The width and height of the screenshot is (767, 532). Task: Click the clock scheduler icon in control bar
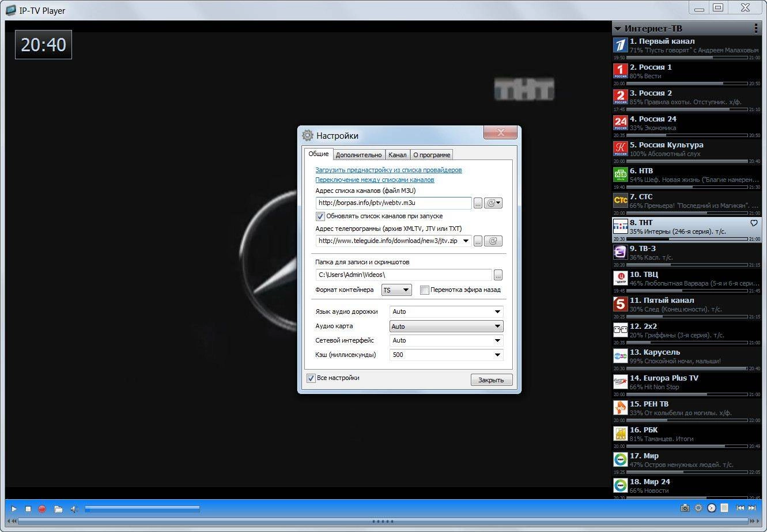tap(712, 508)
